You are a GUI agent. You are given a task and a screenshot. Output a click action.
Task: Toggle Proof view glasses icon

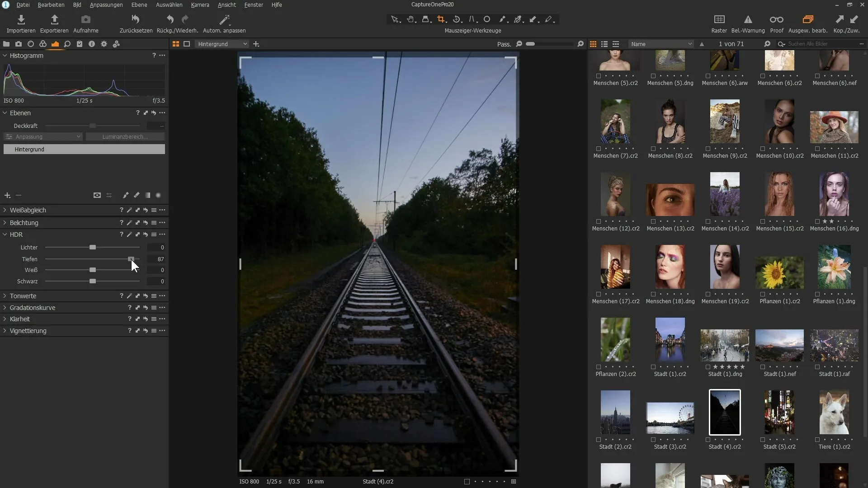coord(776,19)
